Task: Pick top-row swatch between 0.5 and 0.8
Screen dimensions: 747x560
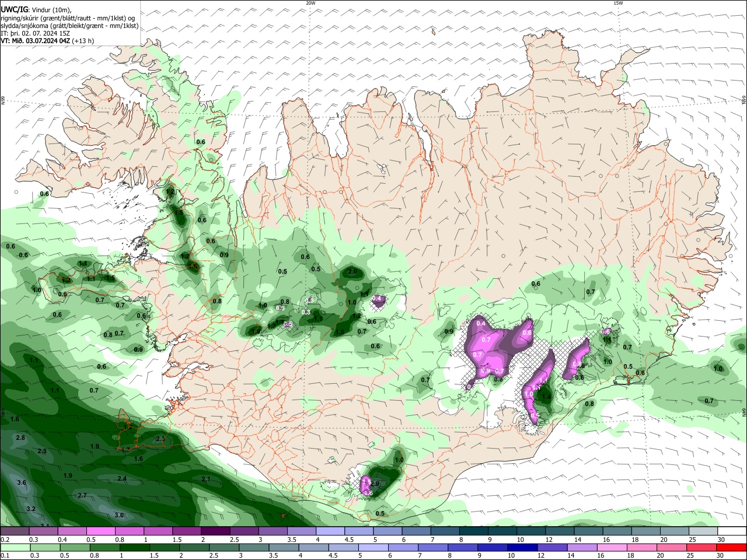Action: 101,531
